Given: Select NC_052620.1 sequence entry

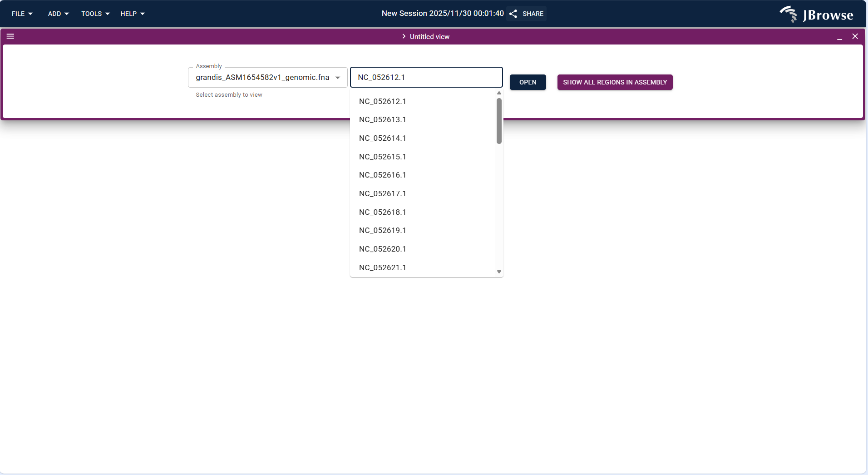Looking at the screenshot, I should [382, 249].
